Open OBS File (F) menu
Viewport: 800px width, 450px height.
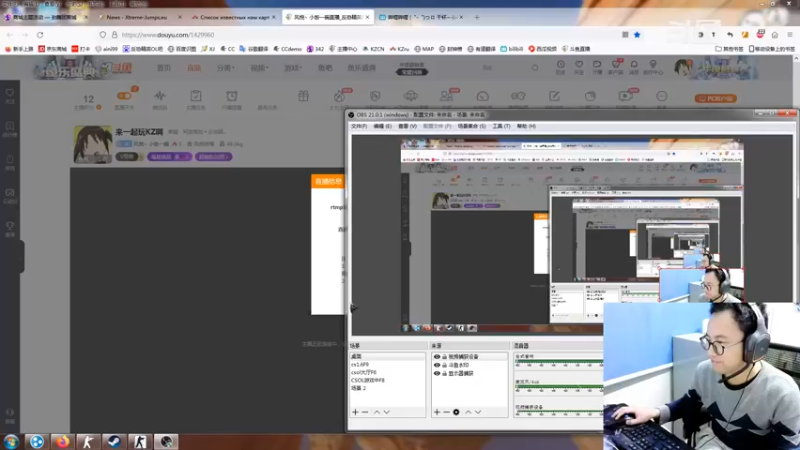pos(359,126)
